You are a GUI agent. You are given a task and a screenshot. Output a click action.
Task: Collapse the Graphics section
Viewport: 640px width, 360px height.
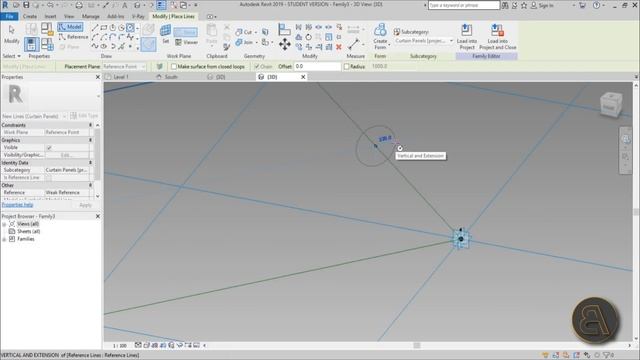click(90, 140)
